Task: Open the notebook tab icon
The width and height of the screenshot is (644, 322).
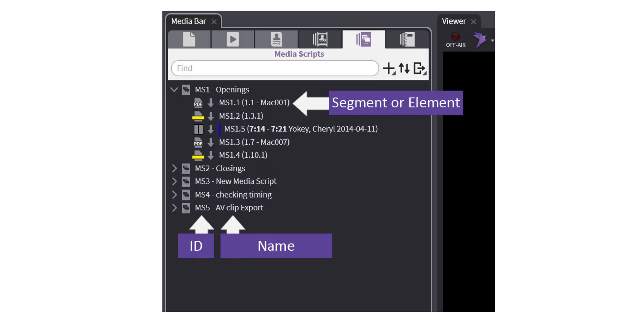Action: (x=407, y=39)
